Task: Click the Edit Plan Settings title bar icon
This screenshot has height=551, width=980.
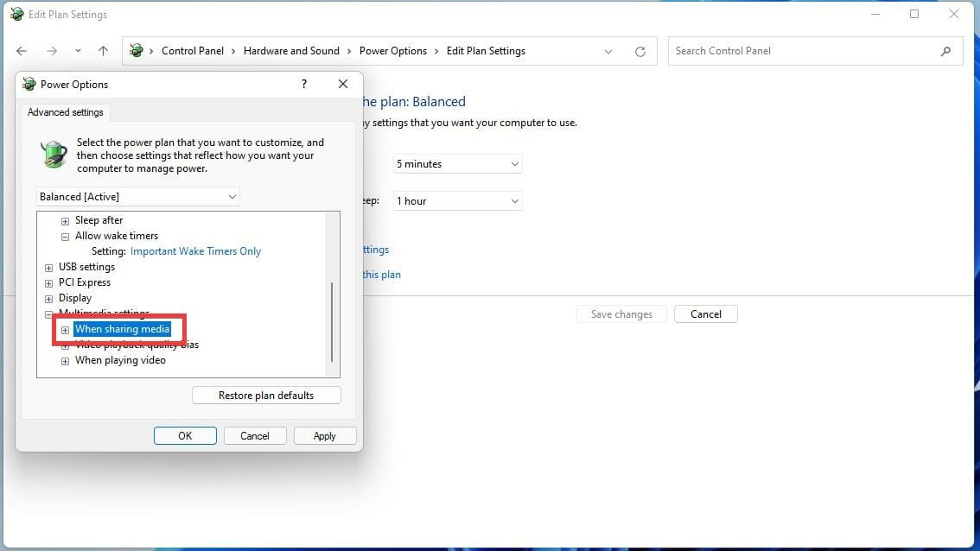Action: (16, 14)
